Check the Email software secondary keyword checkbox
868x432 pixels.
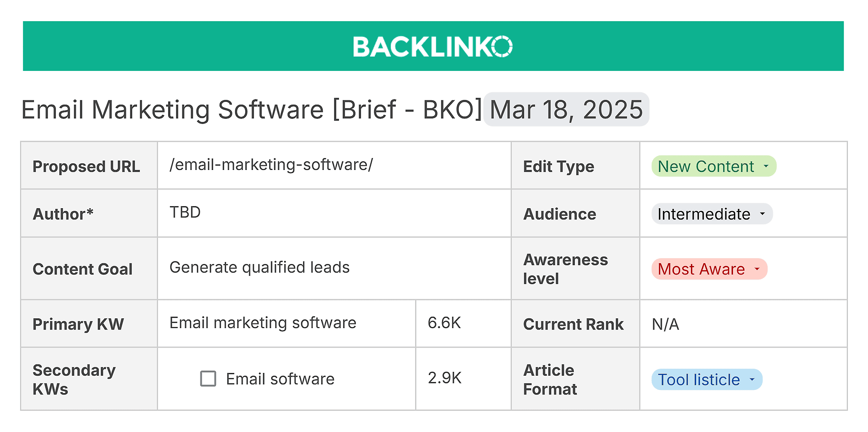click(207, 378)
